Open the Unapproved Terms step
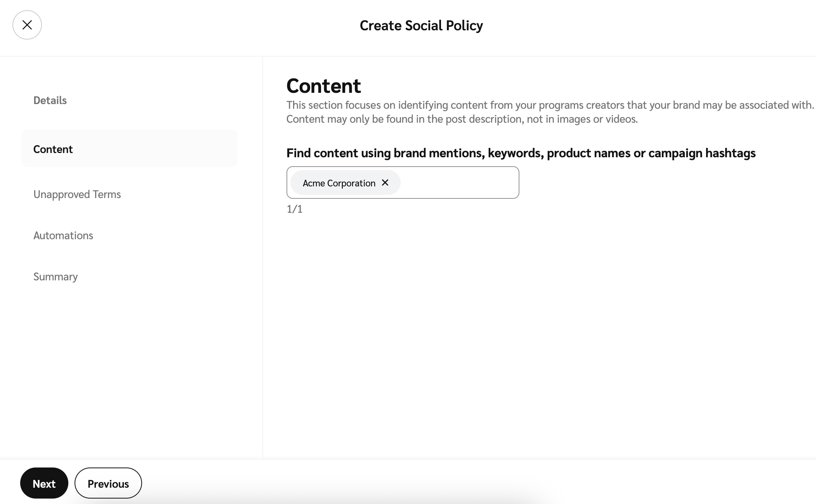This screenshot has width=816, height=504. point(77,194)
